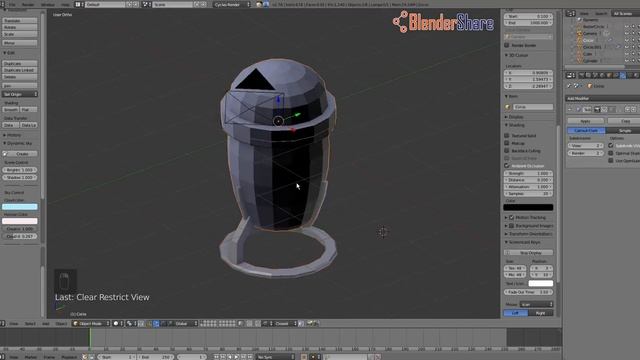Click the black color swatch in properties
Viewport: 640px width, 360px height.
[529, 207]
